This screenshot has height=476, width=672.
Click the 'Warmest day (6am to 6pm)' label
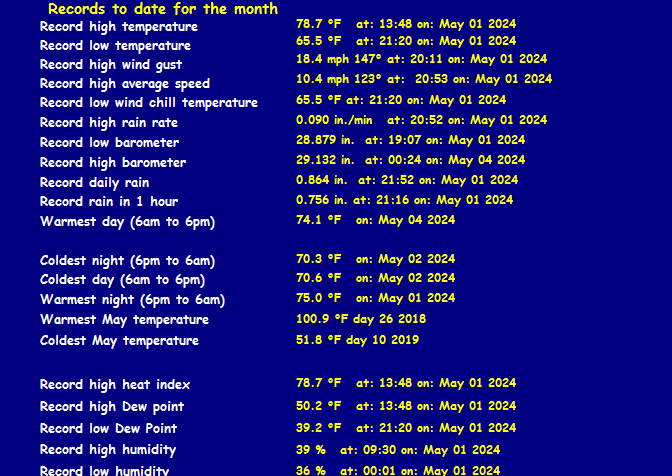[x=127, y=221]
